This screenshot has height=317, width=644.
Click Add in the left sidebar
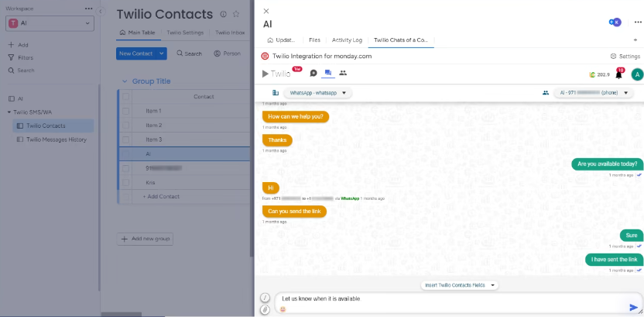(x=18, y=45)
